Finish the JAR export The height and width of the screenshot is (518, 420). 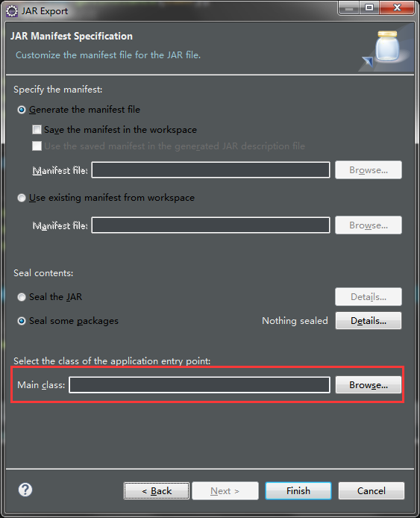point(298,491)
